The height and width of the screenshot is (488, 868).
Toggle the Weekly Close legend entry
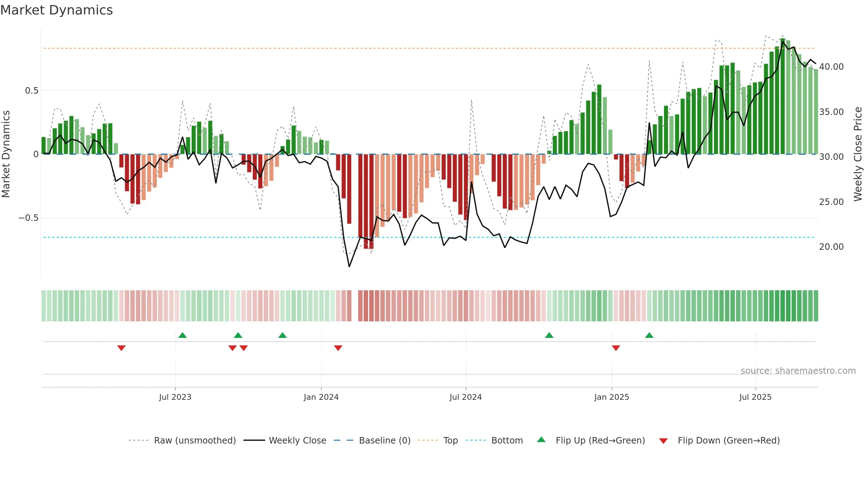tap(285, 440)
